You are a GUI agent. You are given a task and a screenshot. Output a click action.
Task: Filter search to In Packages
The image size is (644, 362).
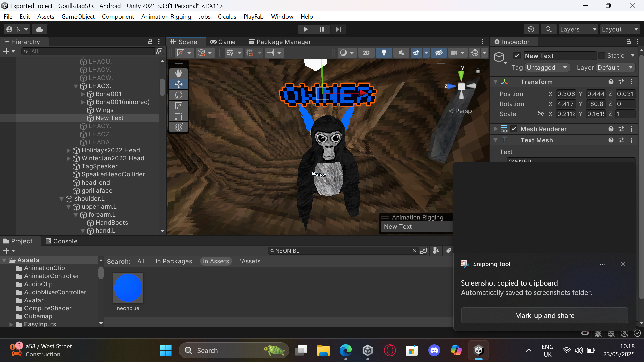coord(174,261)
